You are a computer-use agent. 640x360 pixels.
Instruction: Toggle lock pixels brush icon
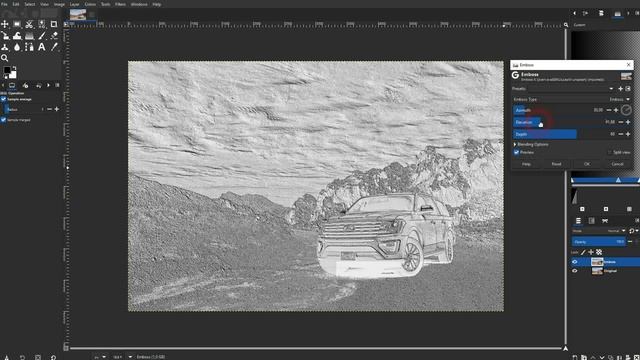(583, 252)
